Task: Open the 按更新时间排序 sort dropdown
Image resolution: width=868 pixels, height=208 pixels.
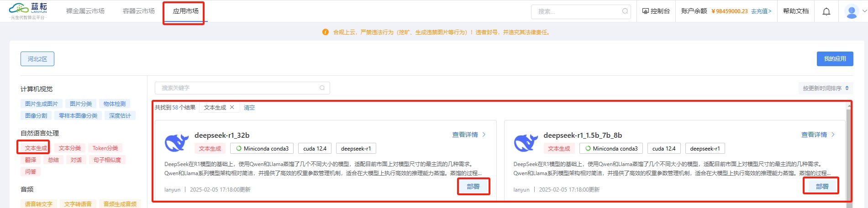Action: click(x=826, y=88)
